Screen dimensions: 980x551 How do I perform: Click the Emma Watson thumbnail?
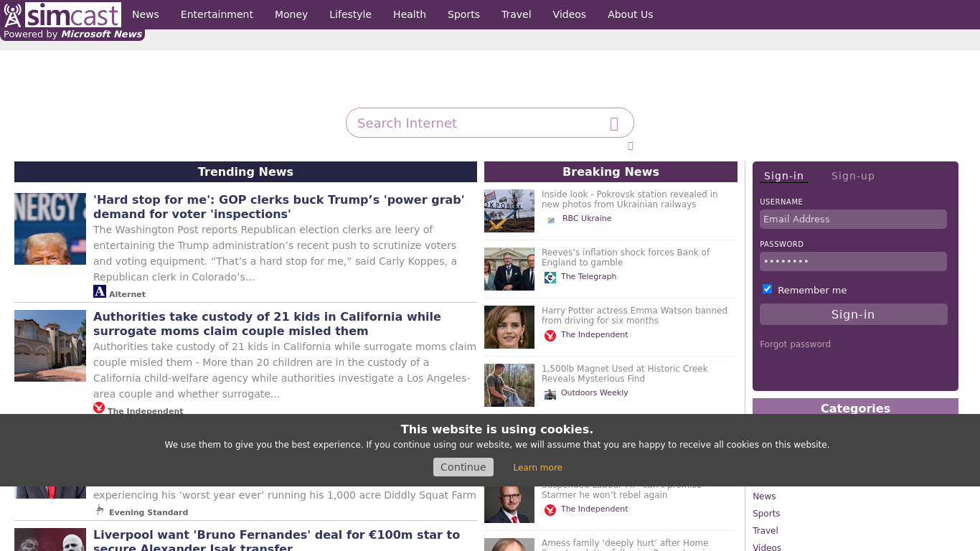click(509, 327)
